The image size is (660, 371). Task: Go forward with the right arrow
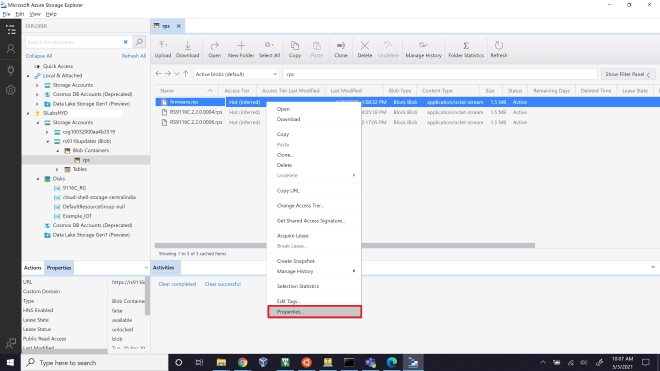pyautogui.click(x=168, y=74)
